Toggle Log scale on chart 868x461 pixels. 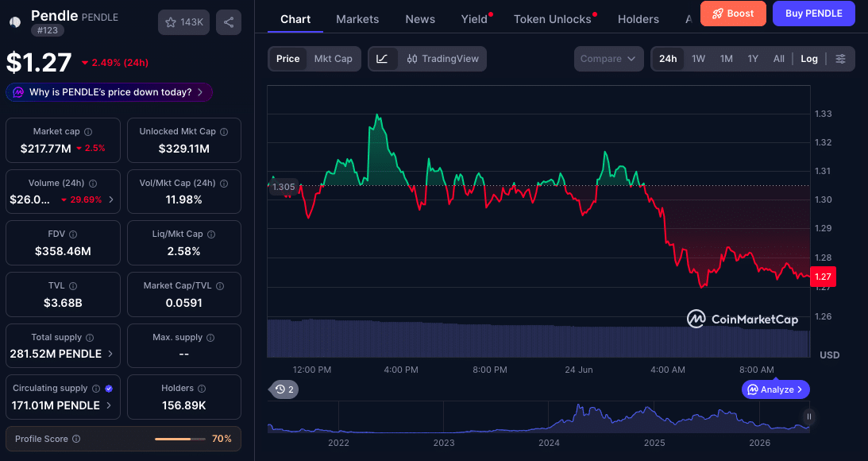808,59
